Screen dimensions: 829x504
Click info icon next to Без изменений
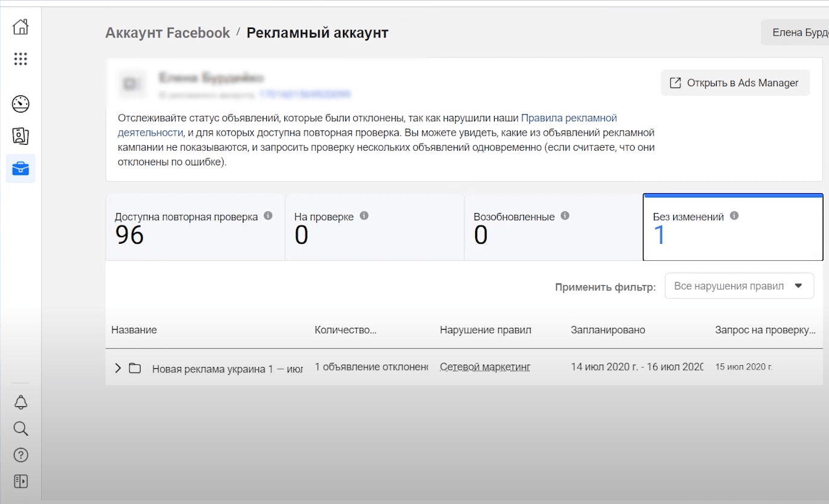(734, 215)
